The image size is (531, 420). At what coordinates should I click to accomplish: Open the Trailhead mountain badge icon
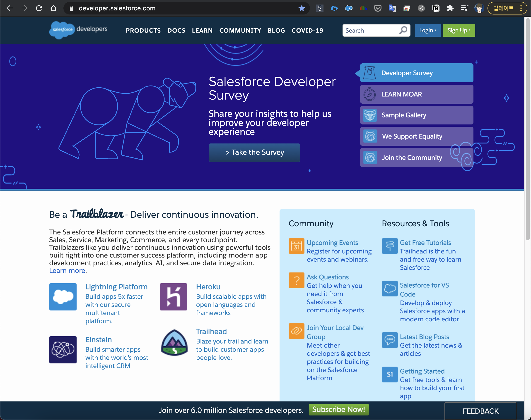(174, 343)
